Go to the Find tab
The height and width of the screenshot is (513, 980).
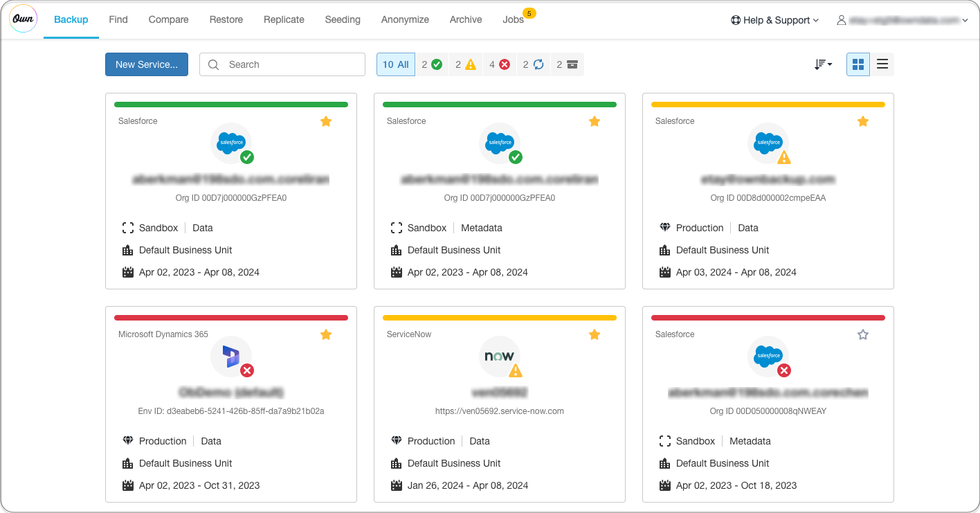[x=118, y=19]
